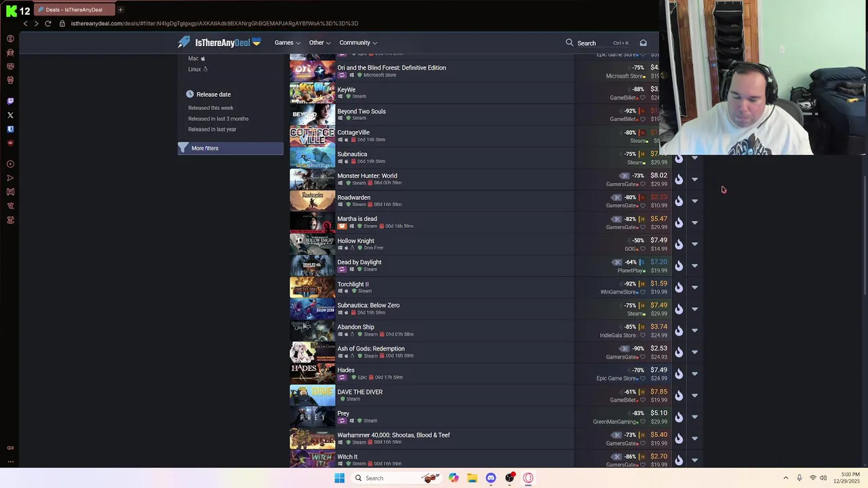Expand the dropdown arrow for Witch It
This screenshot has width=868, height=488.
(x=694, y=460)
